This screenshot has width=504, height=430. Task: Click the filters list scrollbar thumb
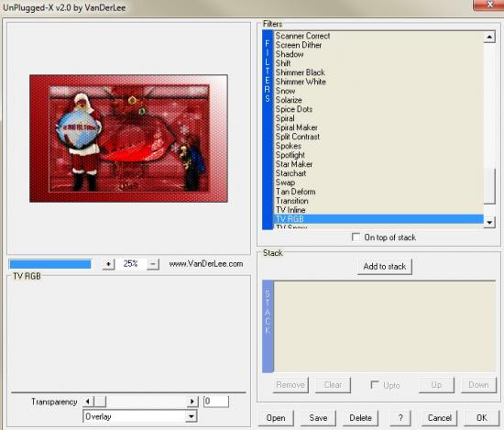tap(489, 186)
